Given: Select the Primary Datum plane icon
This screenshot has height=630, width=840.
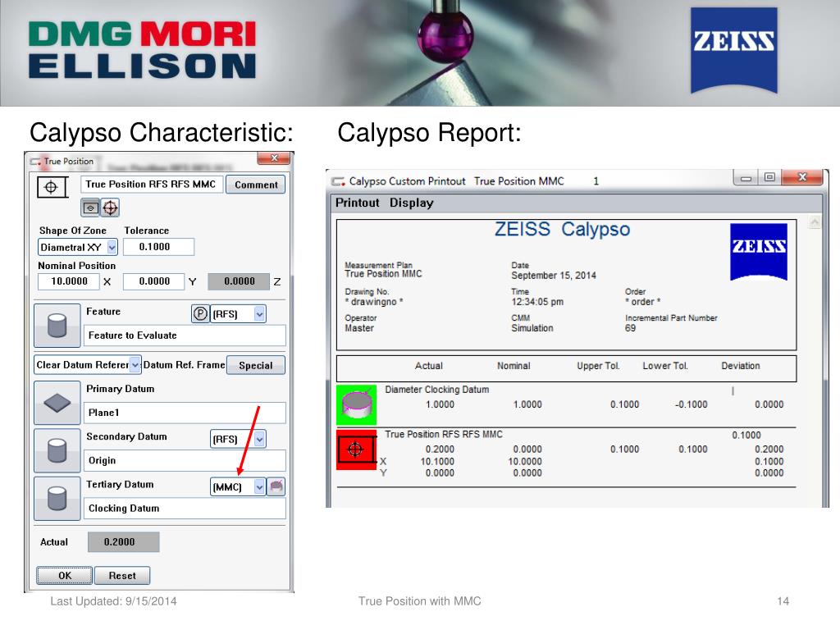Looking at the screenshot, I should [57, 403].
